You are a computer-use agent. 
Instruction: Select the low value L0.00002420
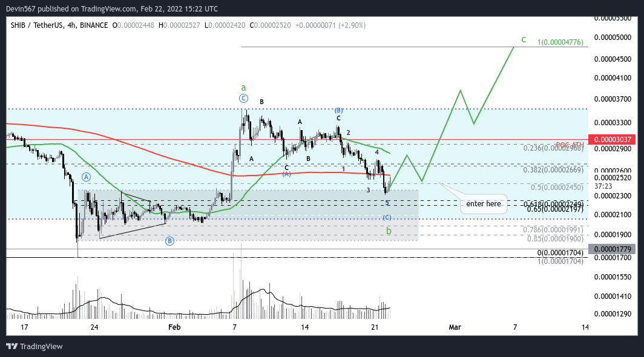pyautogui.click(x=225, y=25)
